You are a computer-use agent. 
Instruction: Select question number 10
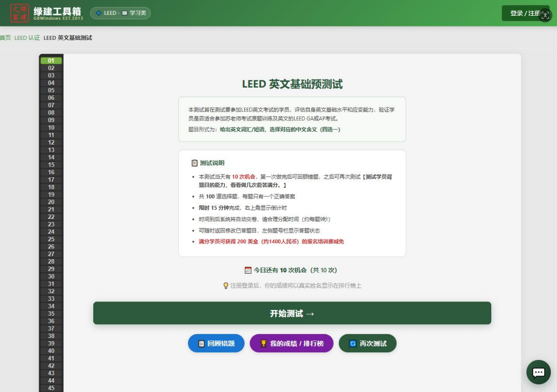click(51, 128)
